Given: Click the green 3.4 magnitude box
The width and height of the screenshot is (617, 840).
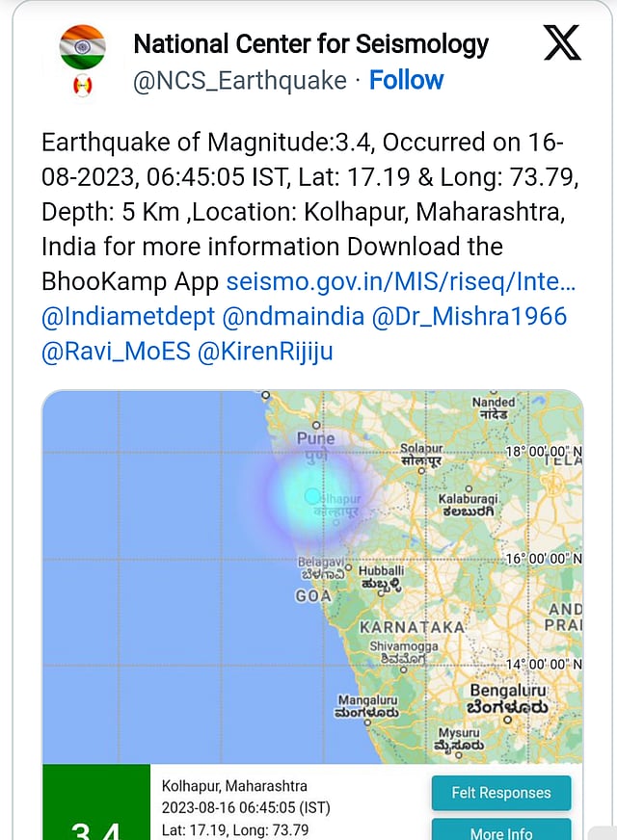Looking at the screenshot, I should 96,802.
